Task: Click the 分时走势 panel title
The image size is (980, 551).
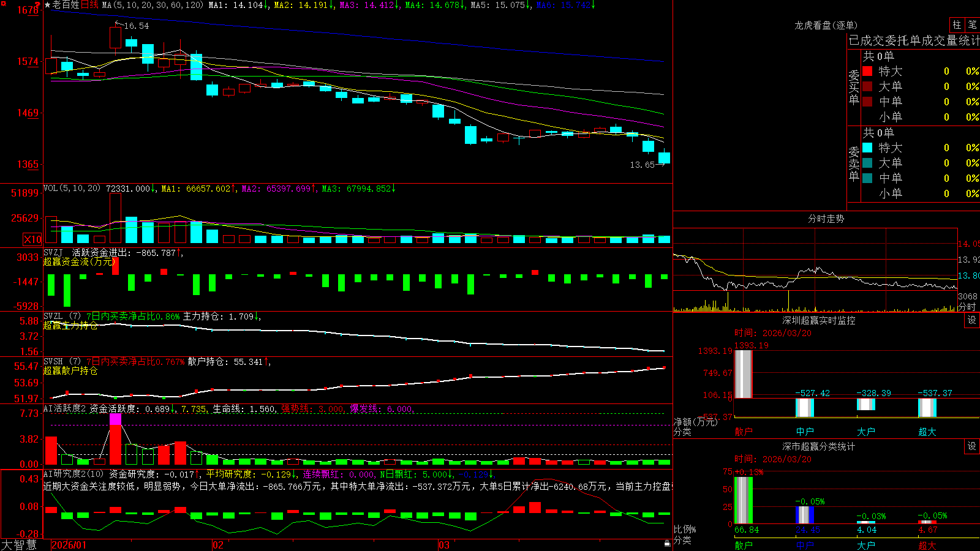Action: 826,219
